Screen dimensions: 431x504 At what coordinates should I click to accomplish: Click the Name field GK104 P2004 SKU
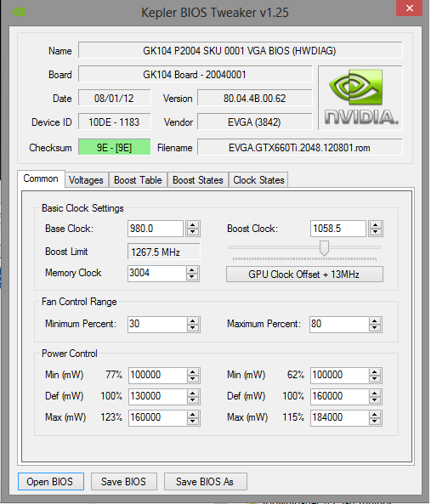pos(240,51)
